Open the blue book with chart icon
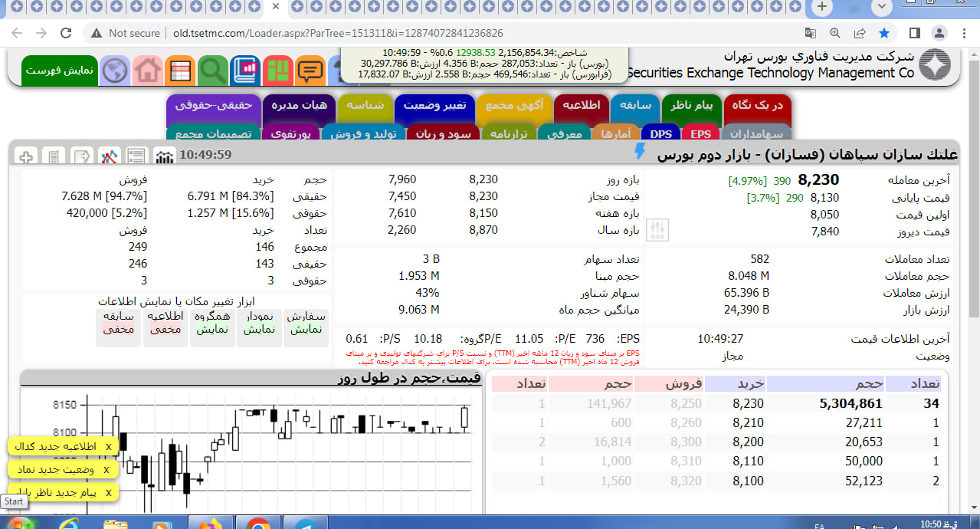The width and height of the screenshot is (980, 529). [245, 71]
